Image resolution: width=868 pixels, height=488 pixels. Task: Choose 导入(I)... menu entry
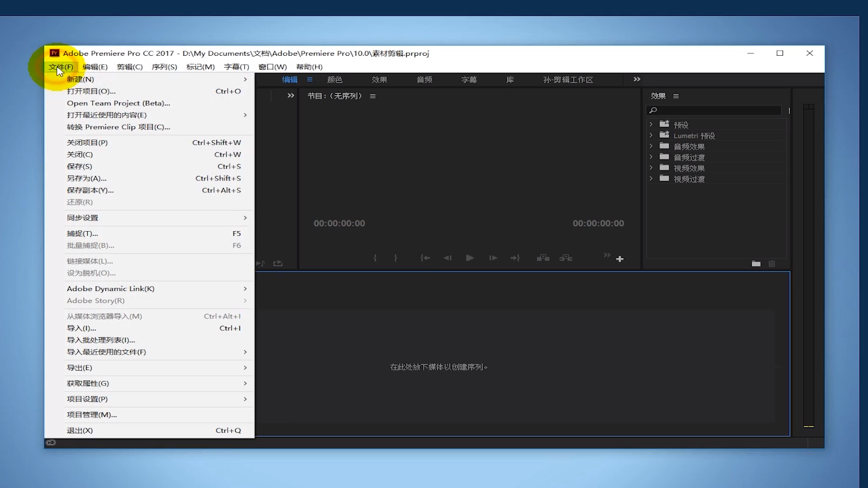149,328
